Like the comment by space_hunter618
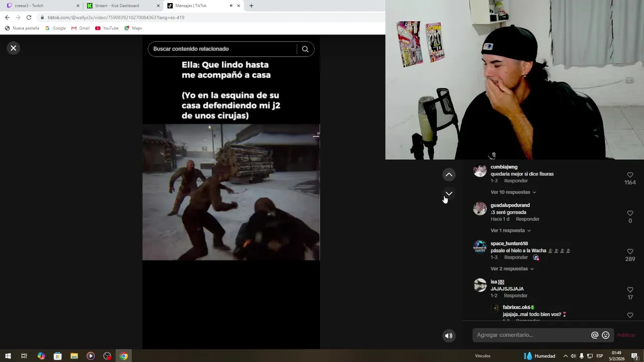The image size is (644, 362). (630, 251)
